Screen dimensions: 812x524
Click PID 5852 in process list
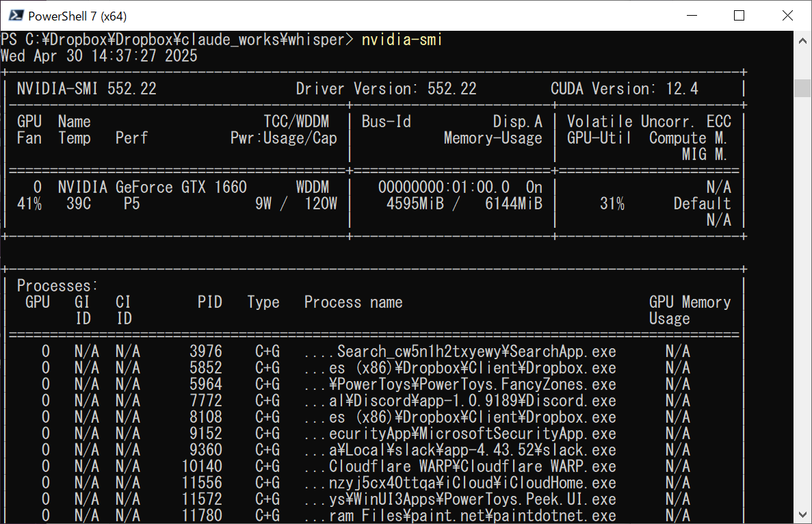[206, 368]
